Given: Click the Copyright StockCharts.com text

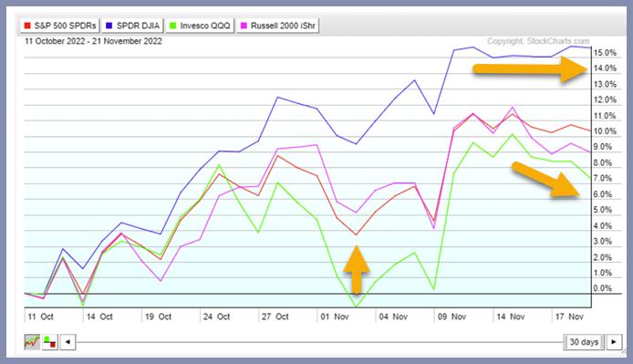Looking at the screenshot, I should pos(538,41).
